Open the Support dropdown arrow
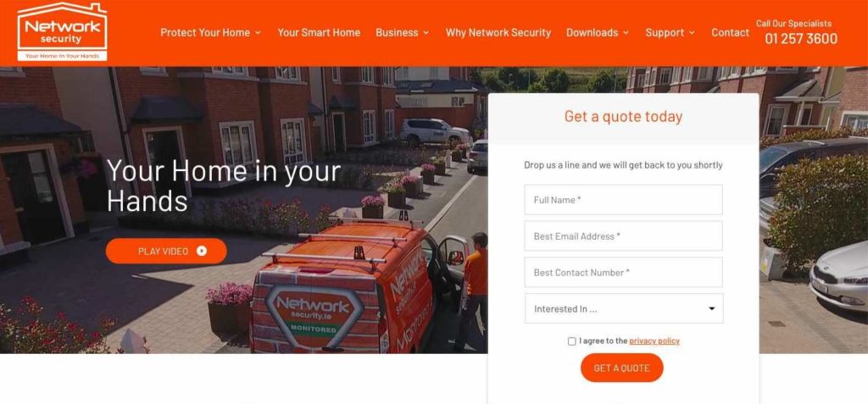Viewport: 868px width, 404px height. click(692, 33)
